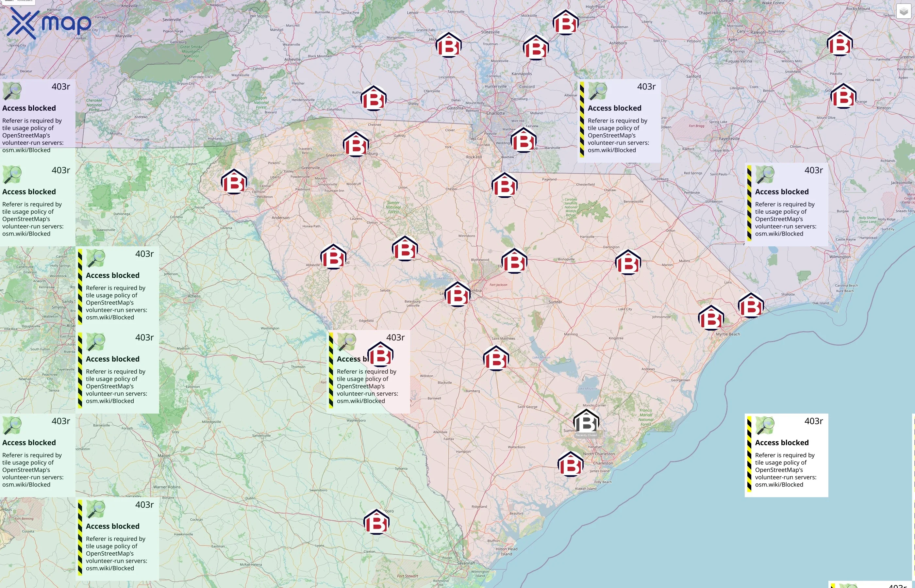Select the B marker between Chester and Pageland

pos(505,185)
